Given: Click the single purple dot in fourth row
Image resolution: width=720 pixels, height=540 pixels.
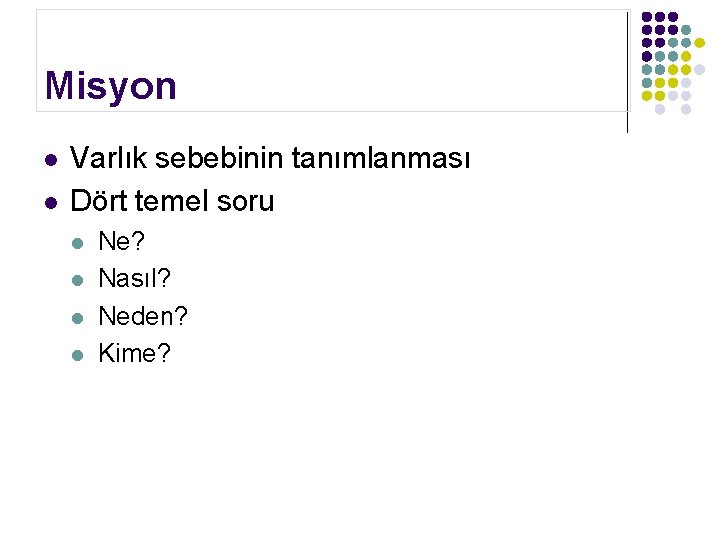Looking at the screenshot, I should 647,56.
